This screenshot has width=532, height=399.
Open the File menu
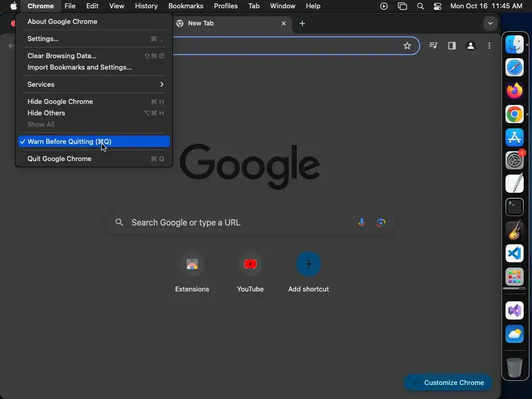70,6
